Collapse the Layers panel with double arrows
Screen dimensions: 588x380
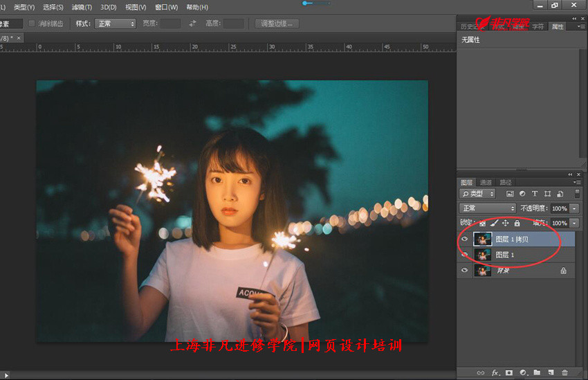(570, 174)
